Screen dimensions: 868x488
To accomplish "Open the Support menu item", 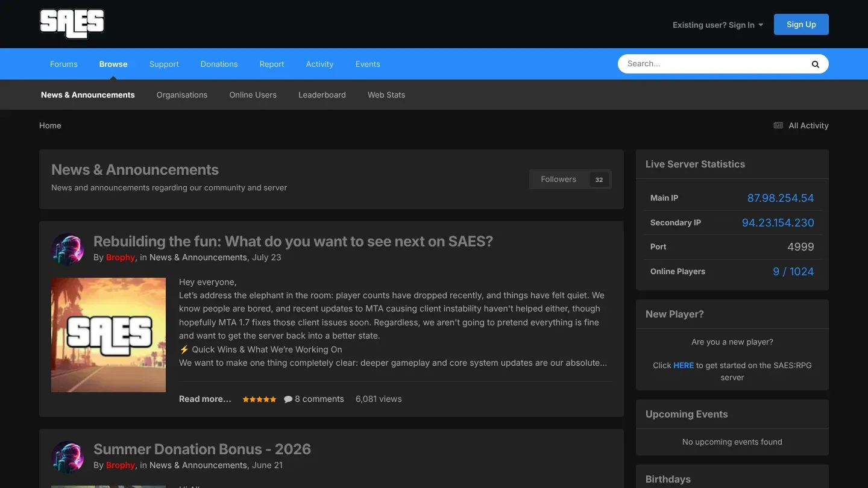I will (x=164, y=64).
